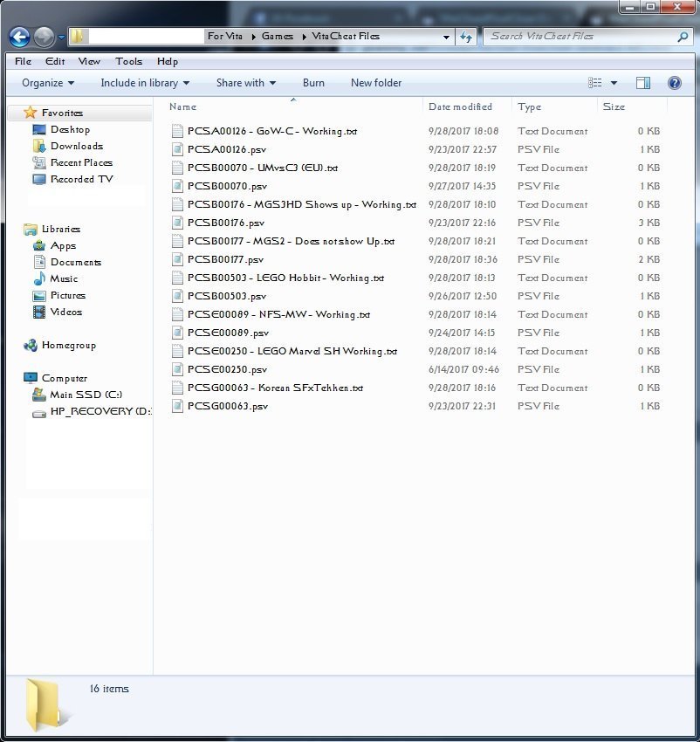Sort by the Name column header
Image resolution: width=700 pixels, height=742 pixels.
[182, 107]
